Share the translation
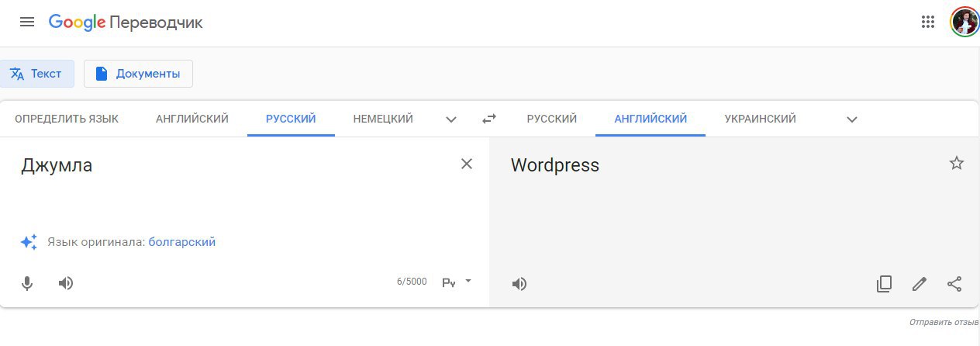 pyautogui.click(x=954, y=284)
